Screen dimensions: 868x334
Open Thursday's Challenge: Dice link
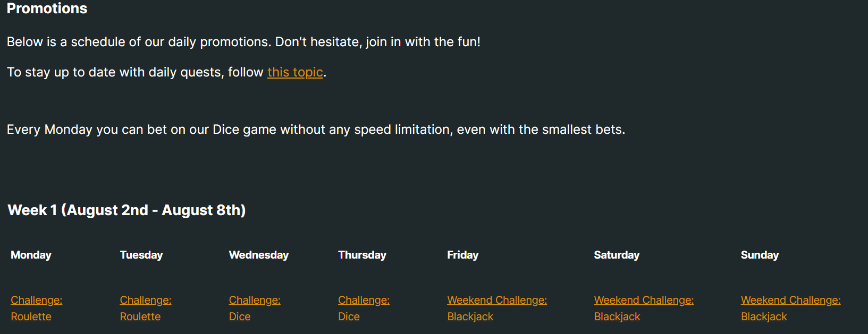pos(364,308)
